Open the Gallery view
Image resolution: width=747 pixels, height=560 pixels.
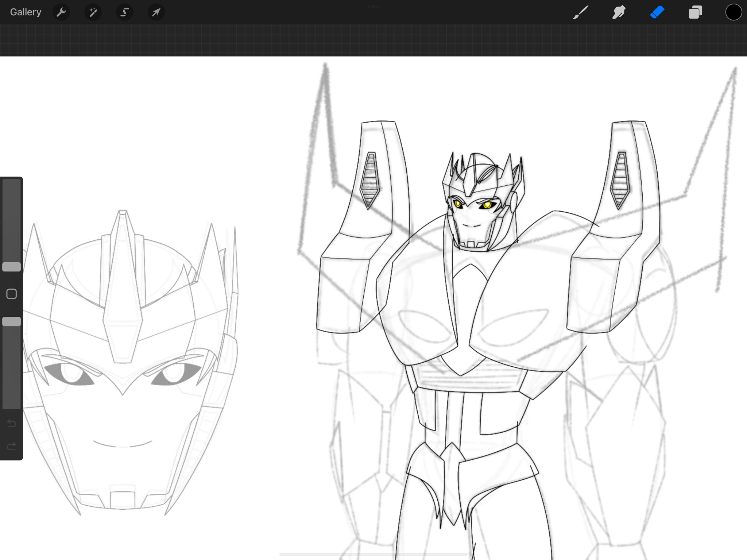[x=26, y=12]
